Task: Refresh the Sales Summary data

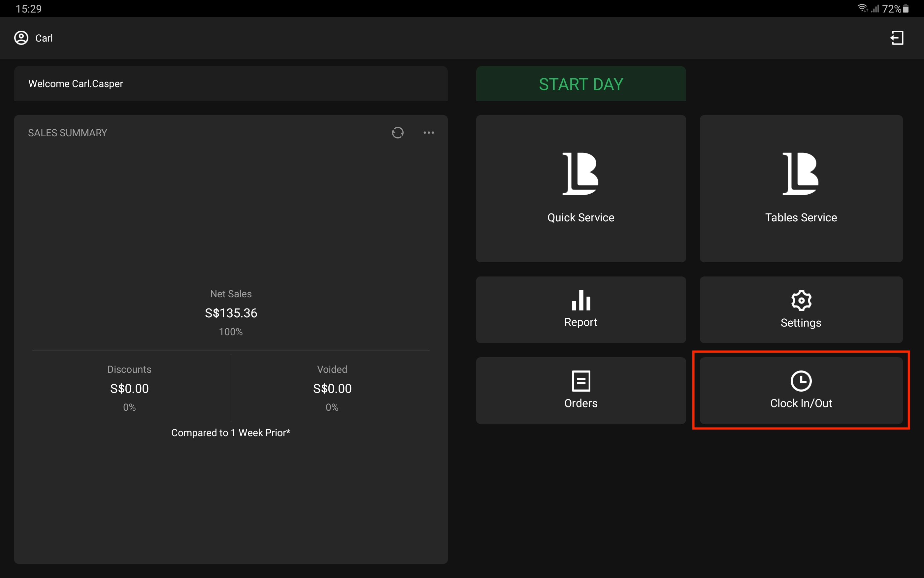Action: pos(398,133)
